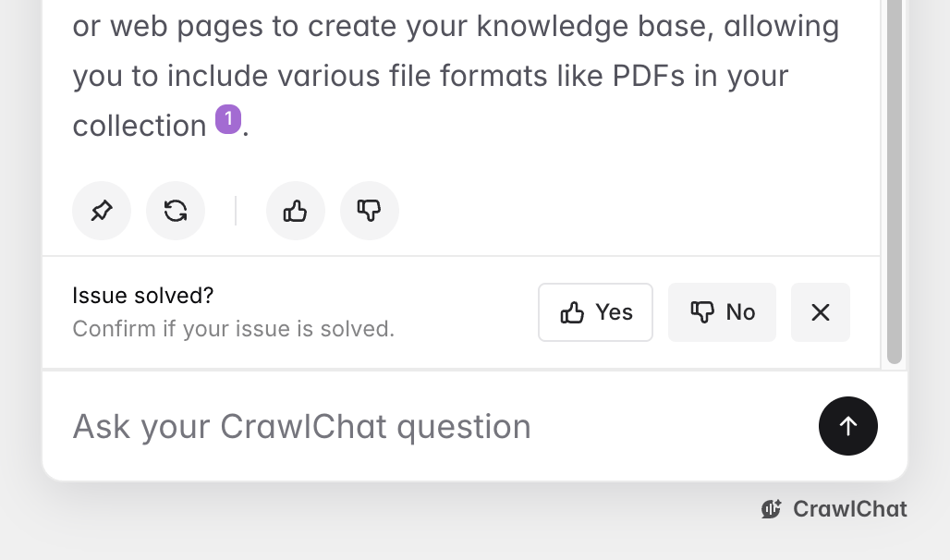The width and height of the screenshot is (950, 560).
Task: Open the CrawlChat branding link
Action: pos(835,509)
